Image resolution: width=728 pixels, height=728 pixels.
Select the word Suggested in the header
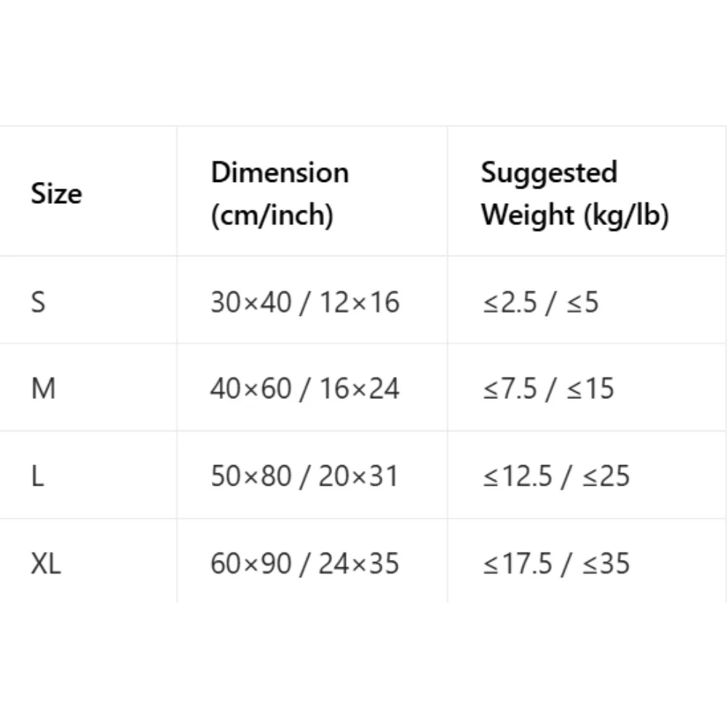click(549, 174)
